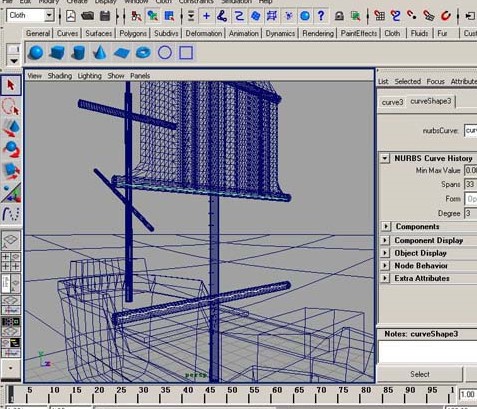The image size is (477, 409).
Task: Click the New Scene icon
Action: [x=71, y=16]
